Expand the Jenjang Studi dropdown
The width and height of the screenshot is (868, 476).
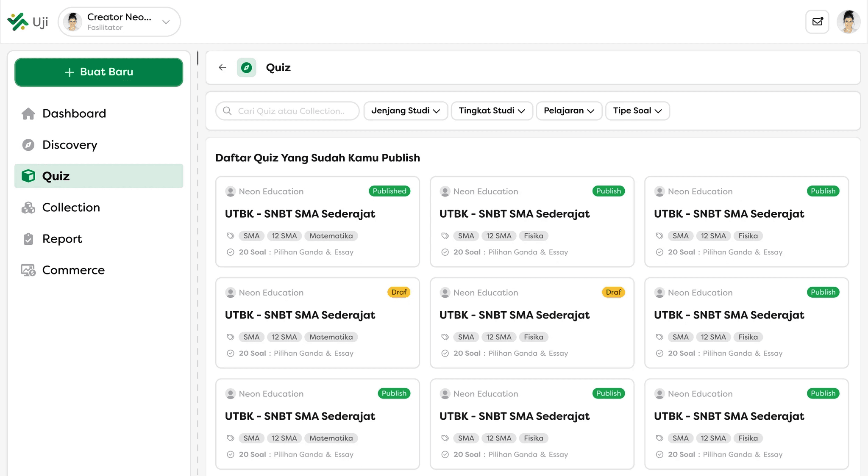point(406,111)
